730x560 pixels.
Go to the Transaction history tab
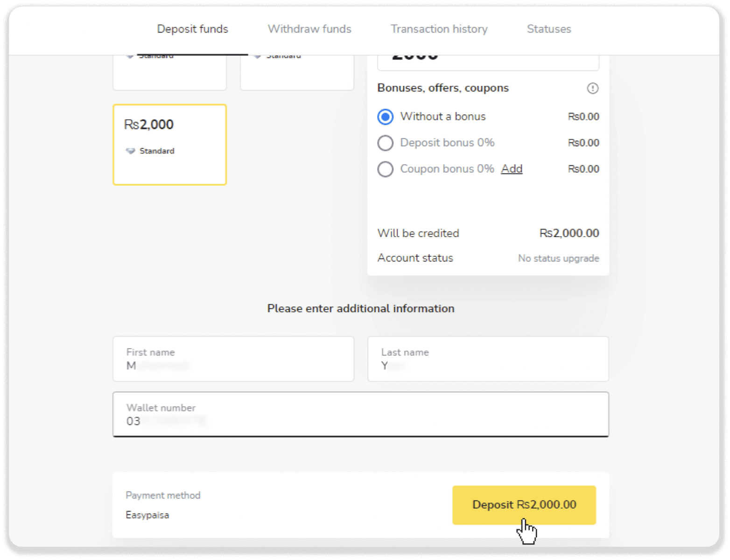coord(439,29)
